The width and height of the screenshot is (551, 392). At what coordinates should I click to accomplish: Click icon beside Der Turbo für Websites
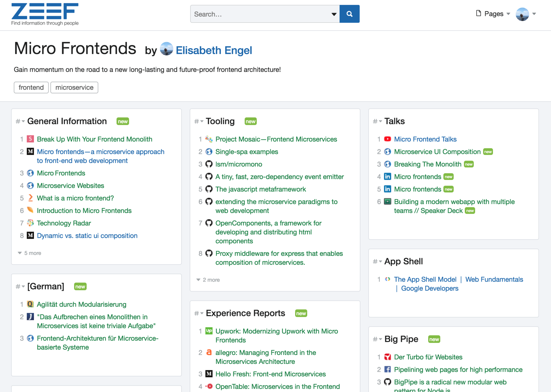point(387,357)
